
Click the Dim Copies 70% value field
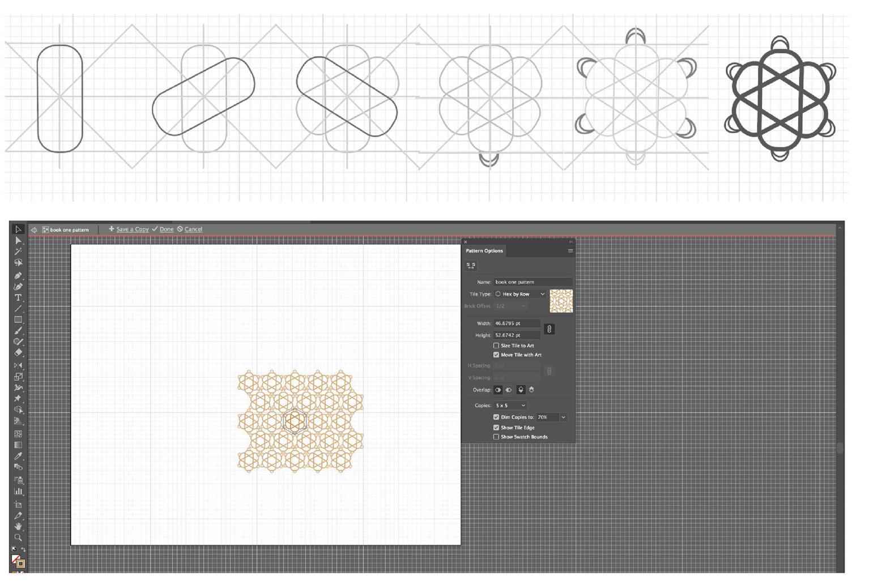tap(548, 417)
